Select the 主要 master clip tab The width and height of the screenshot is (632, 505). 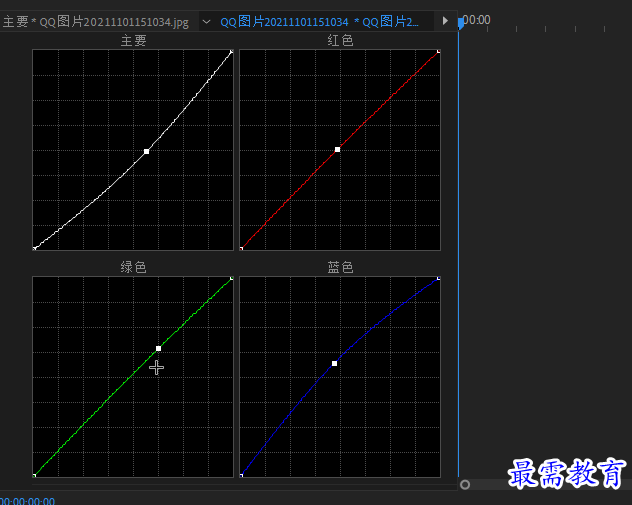point(96,21)
